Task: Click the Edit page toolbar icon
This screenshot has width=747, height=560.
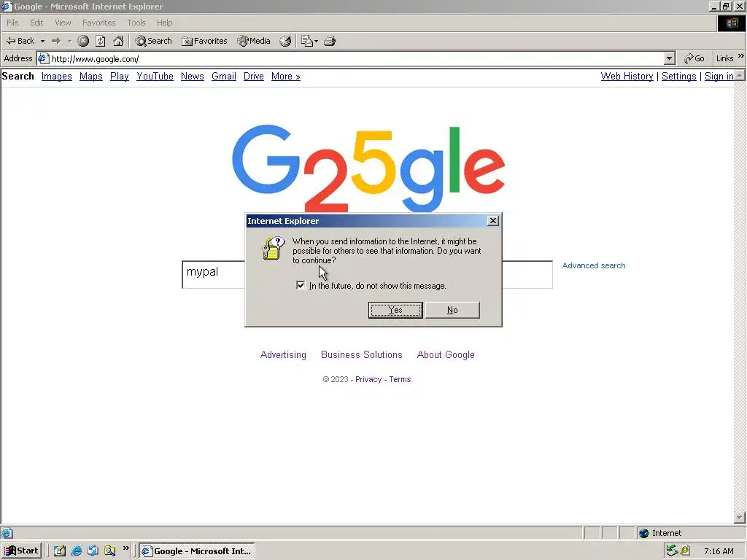Action: click(x=307, y=41)
